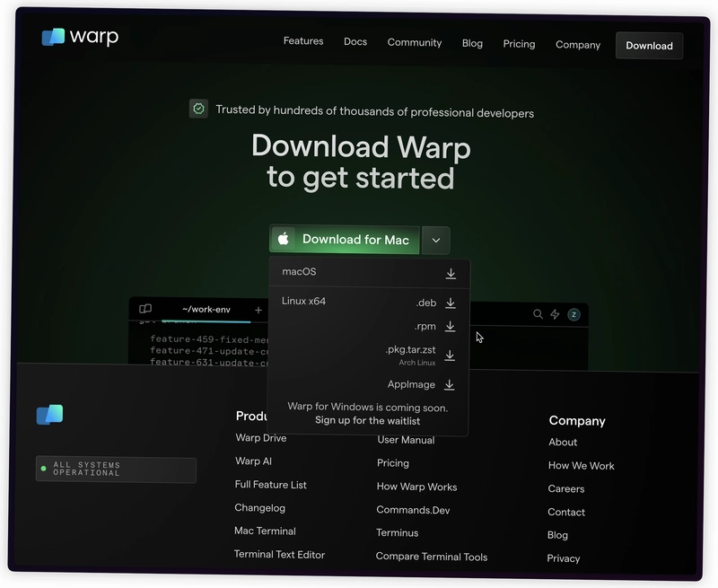This screenshot has height=588, width=718.
Task: Click the feature-459-fixed terminal line
Action: 209,339
